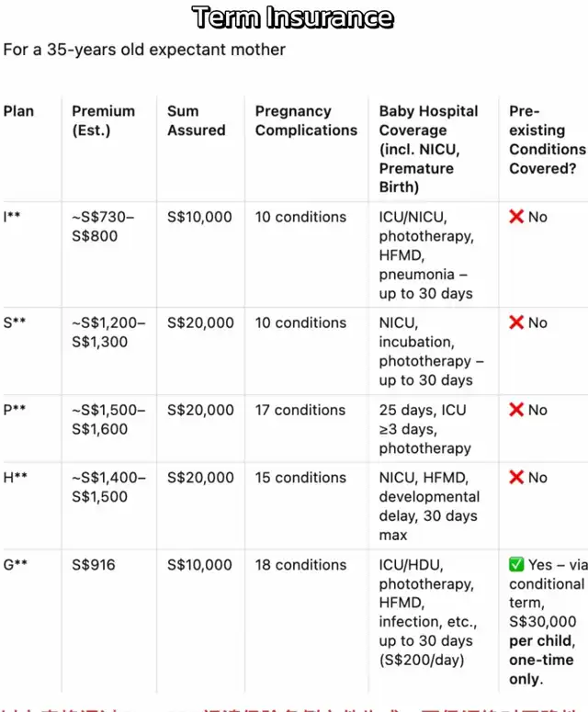Click the "Premium (Est.)" column header
The width and height of the screenshot is (588, 712).
point(103,120)
